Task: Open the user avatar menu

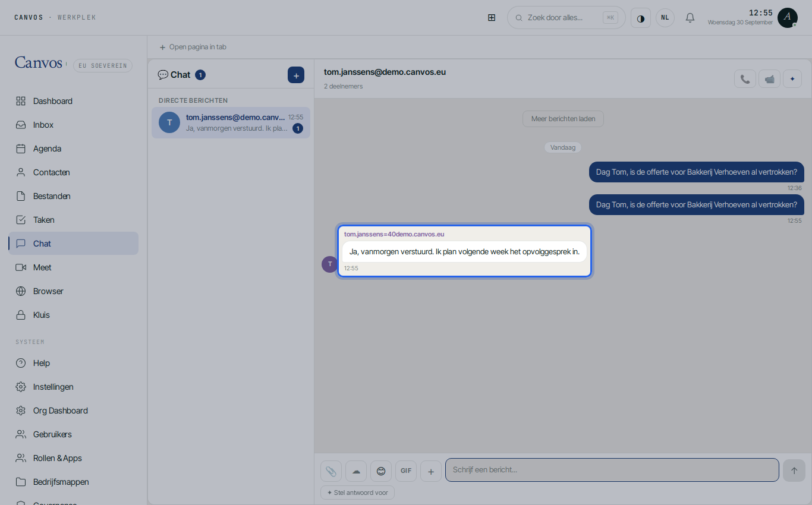Action: point(788,18)
